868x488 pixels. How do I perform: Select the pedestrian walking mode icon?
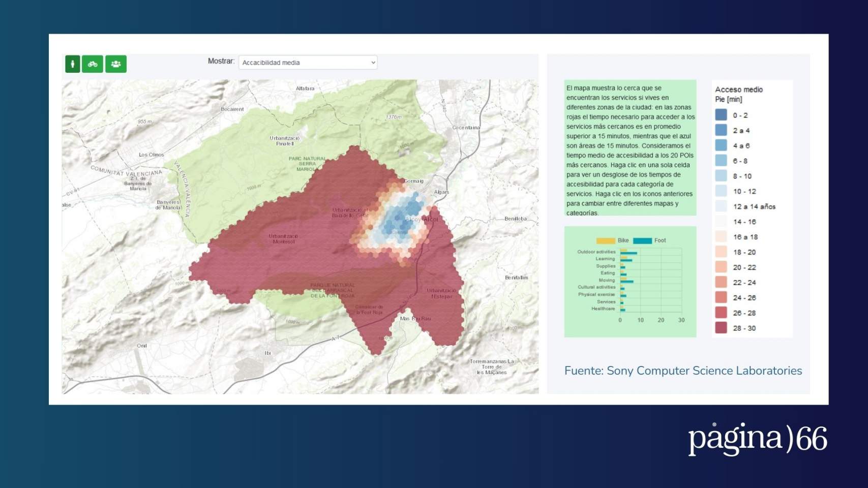73,64
